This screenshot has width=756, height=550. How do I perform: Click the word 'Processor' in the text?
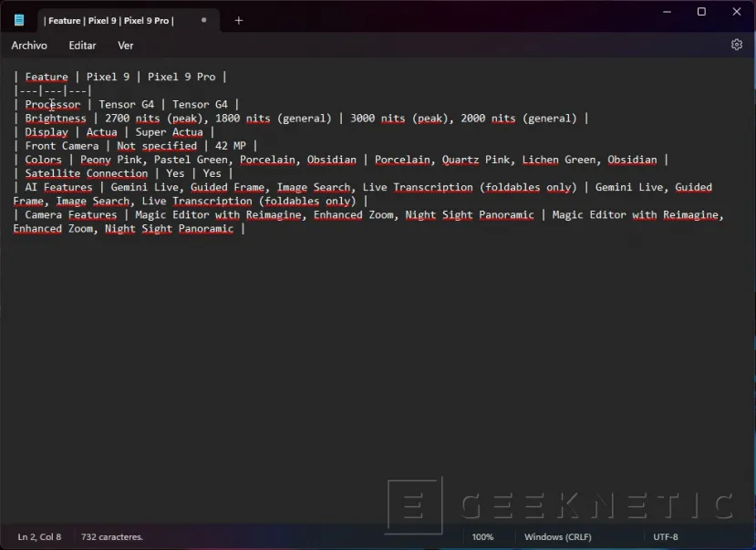tap(53, 104)
